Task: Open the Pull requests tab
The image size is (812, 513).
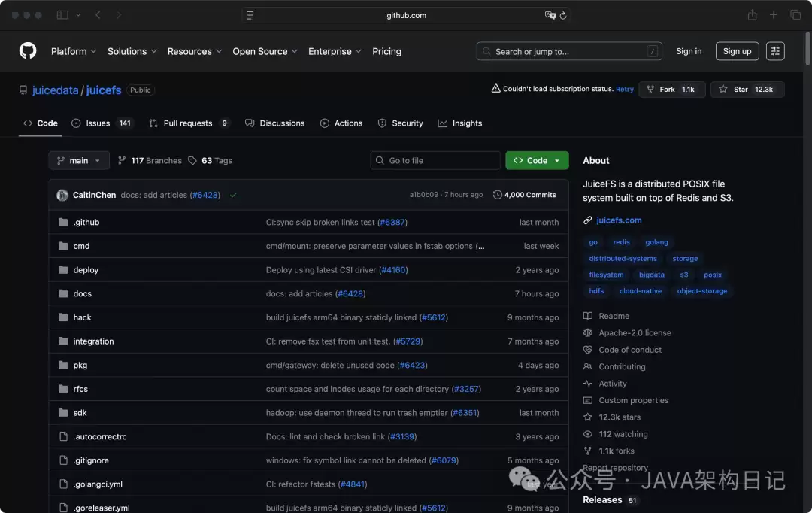Action: (x=188, y=123)
